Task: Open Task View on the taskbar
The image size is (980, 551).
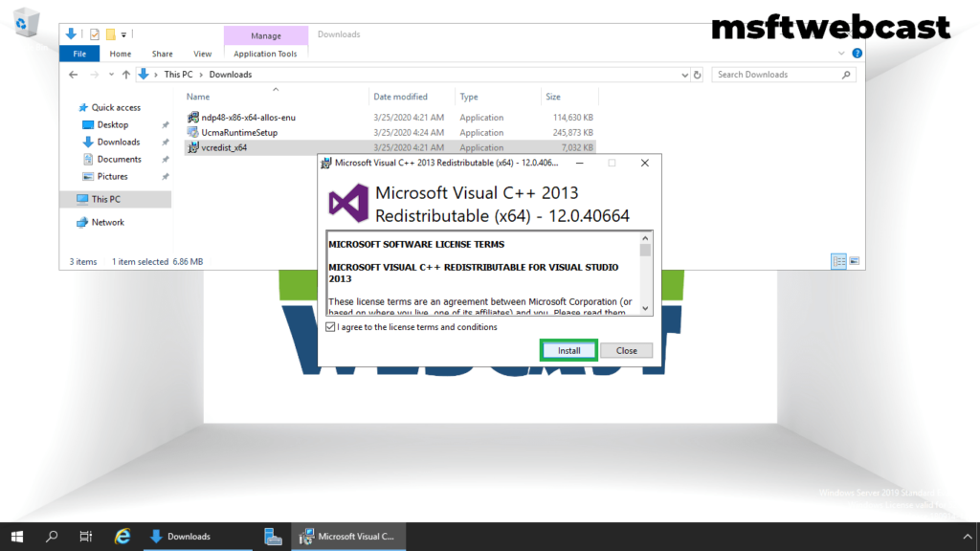Action: point(86,537)
